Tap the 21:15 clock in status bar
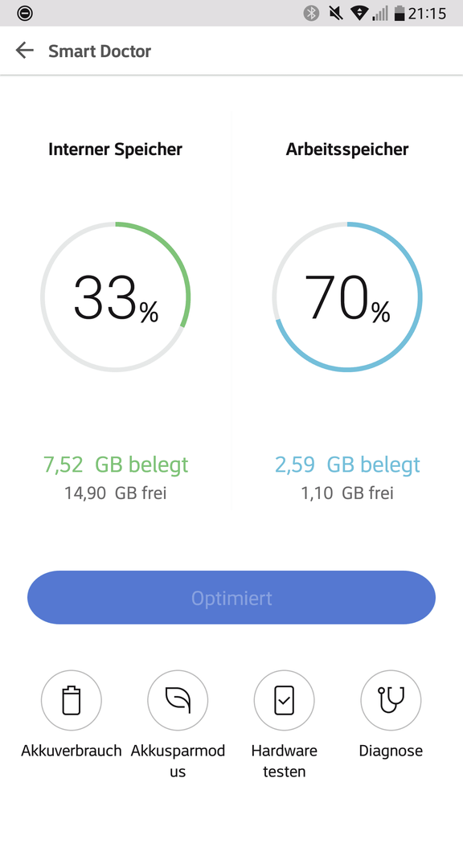 tap(427, 14)
